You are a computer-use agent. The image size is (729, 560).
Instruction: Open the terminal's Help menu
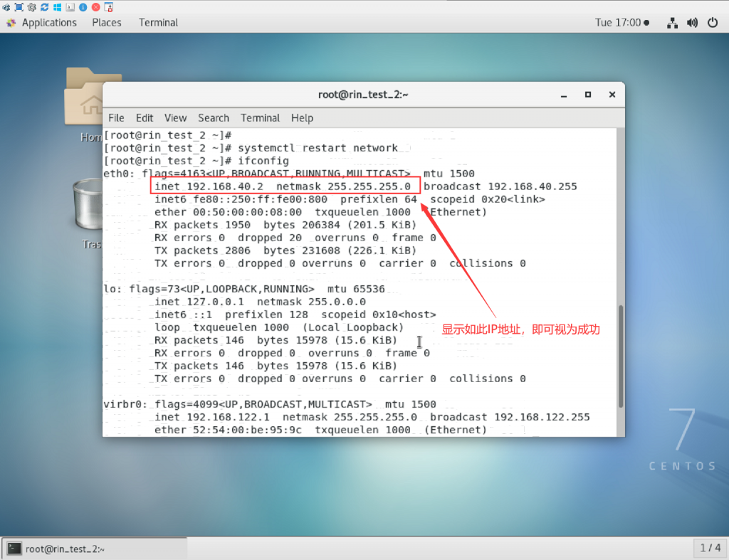pos(302,118)
